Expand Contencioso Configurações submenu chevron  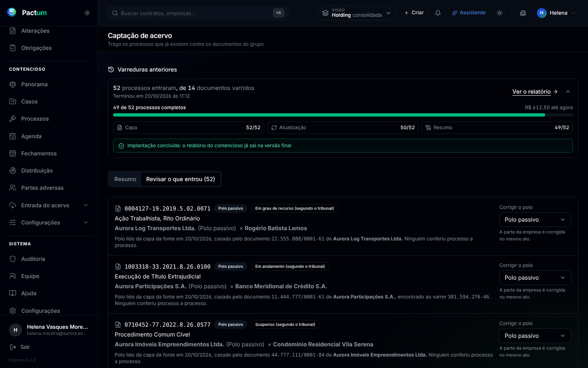[x=86, y=222]
